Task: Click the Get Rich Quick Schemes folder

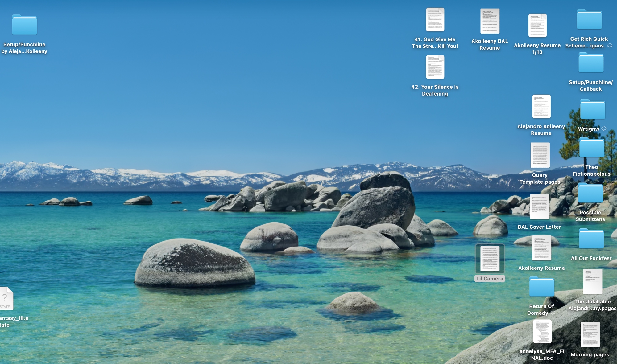Action: (589, 20)
